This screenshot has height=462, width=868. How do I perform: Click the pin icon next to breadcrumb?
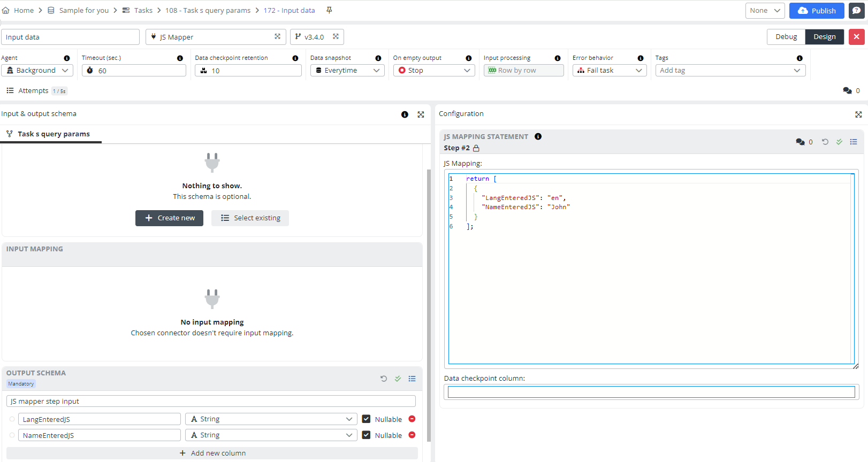[x=329, y=10]
